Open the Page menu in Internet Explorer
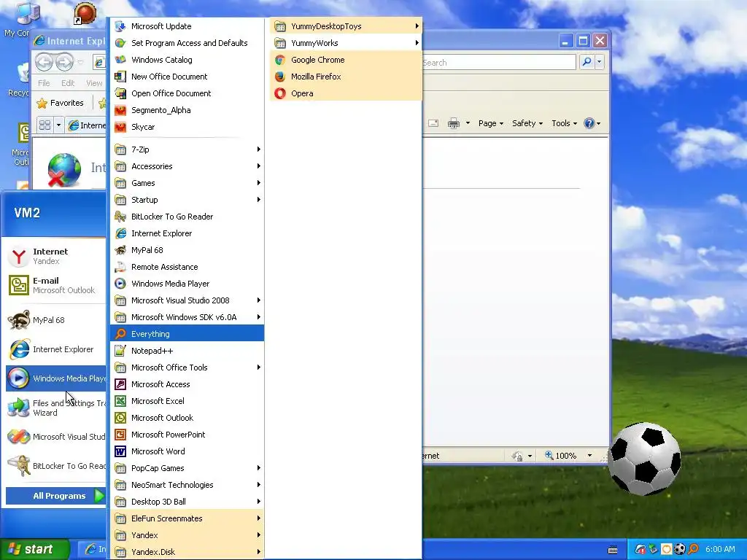 [490, 123]
